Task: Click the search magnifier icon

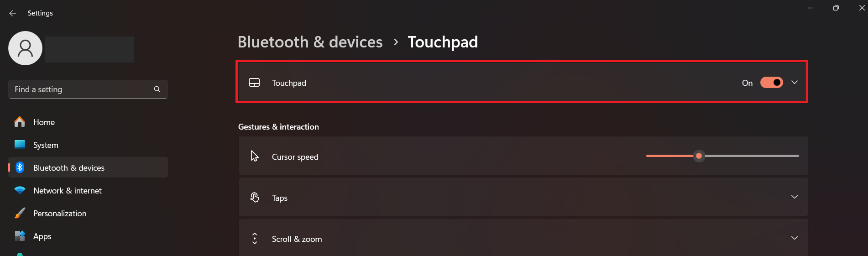Action: (157, 89)
